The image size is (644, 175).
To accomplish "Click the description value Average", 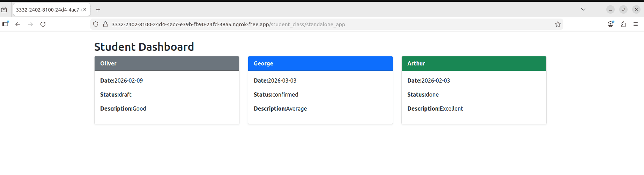I will (x=297, y=108).
